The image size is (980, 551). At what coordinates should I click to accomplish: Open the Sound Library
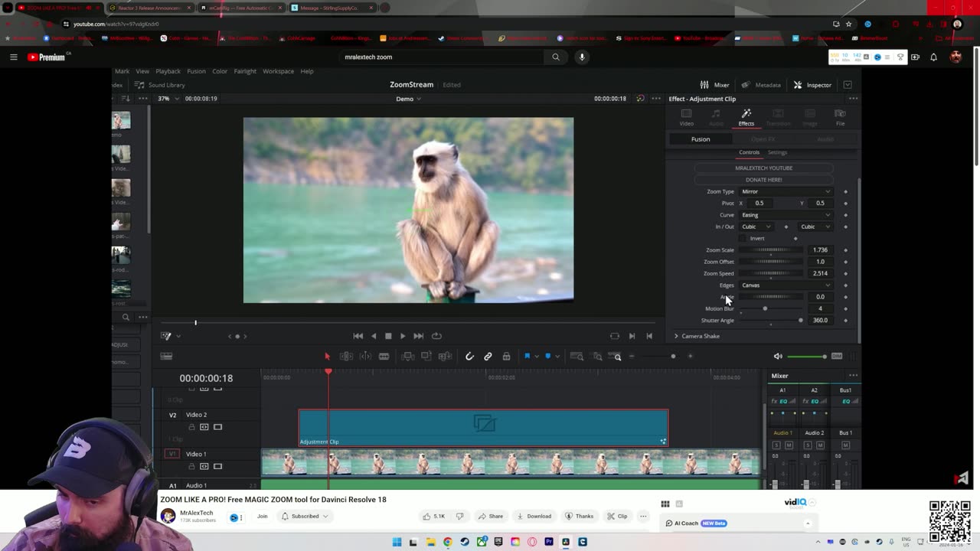tap(160, 85)
